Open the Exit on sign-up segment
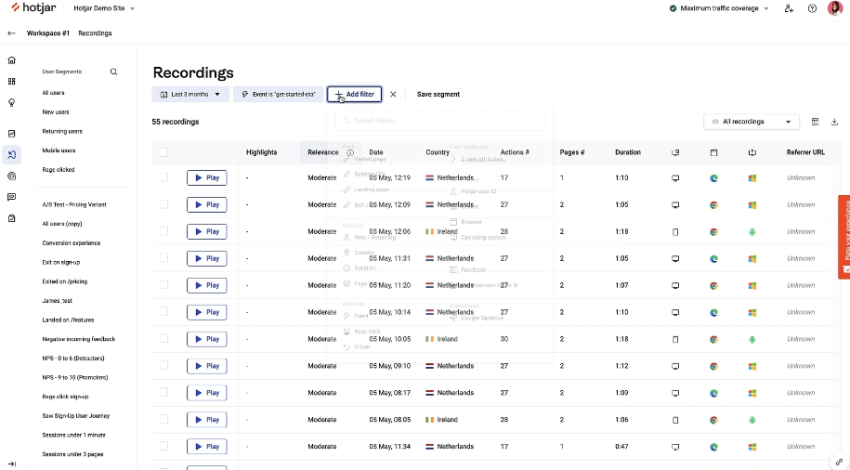 [61, 262]
